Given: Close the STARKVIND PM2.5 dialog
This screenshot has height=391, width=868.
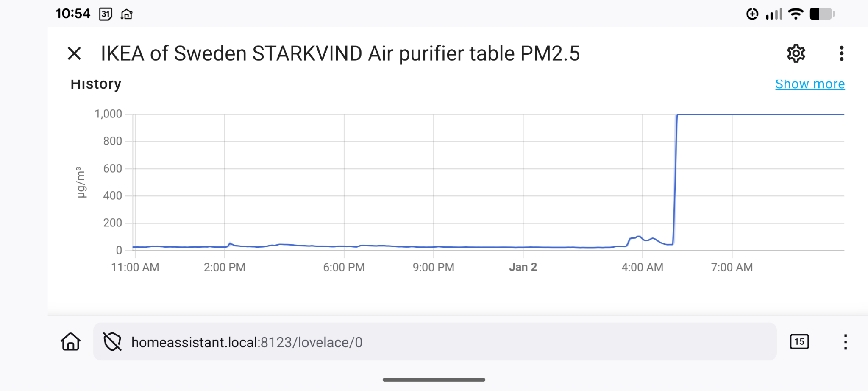Looking at the screenshot, I should [x=74, y=53].
